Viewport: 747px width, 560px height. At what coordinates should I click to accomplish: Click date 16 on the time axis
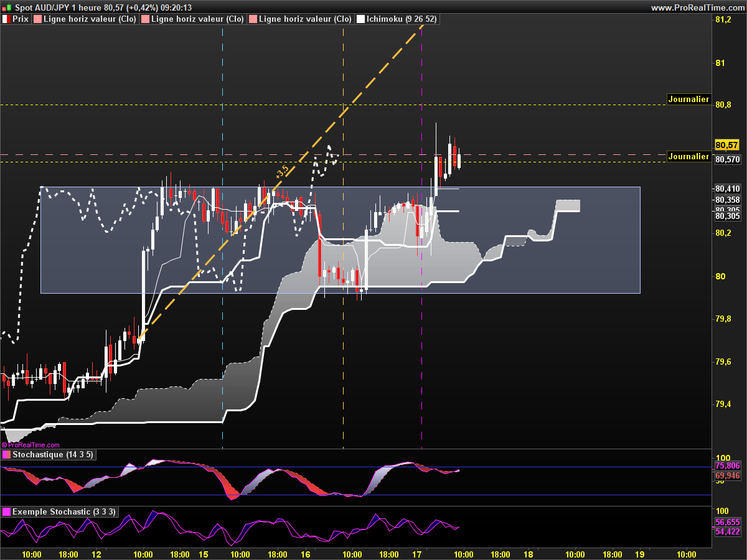pos(305,554)
